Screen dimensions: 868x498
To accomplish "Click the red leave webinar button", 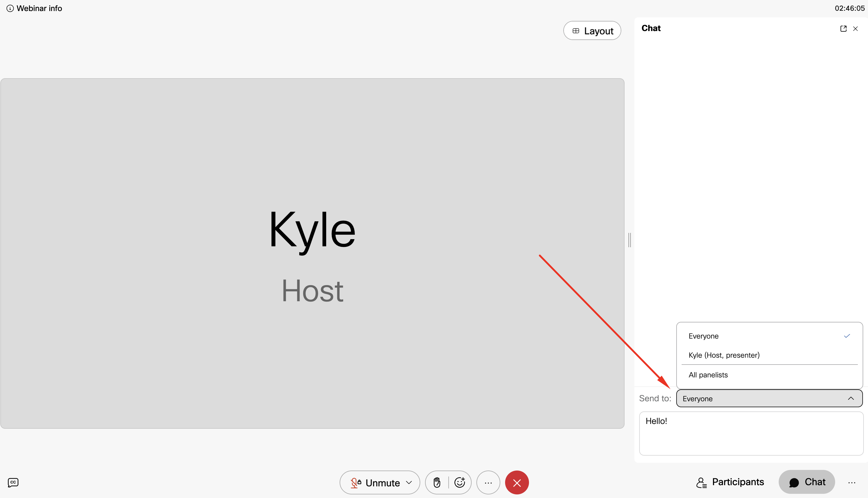I will [x=517, y=482].
